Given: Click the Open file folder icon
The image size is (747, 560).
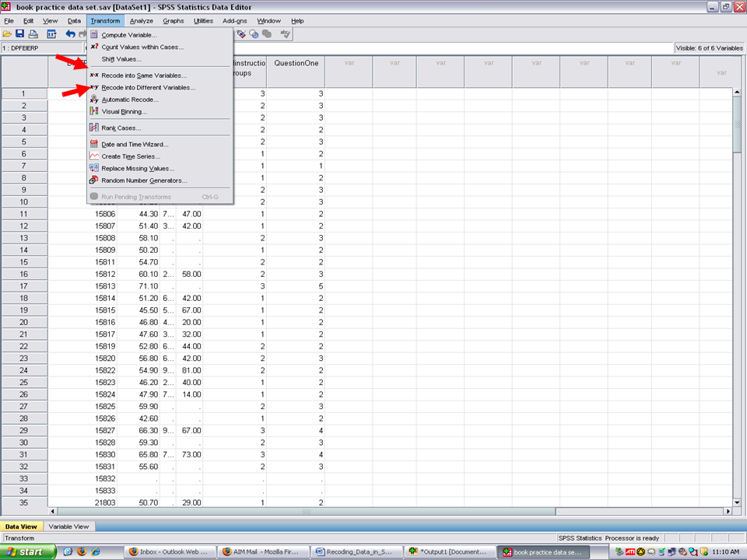Looking at the screenshot, I should 8,34.
